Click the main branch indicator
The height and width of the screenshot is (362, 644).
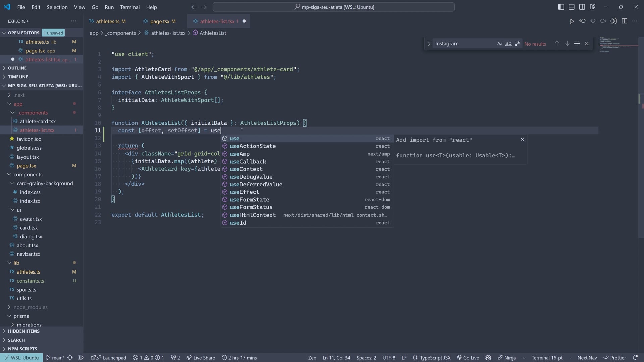(55, 358)
